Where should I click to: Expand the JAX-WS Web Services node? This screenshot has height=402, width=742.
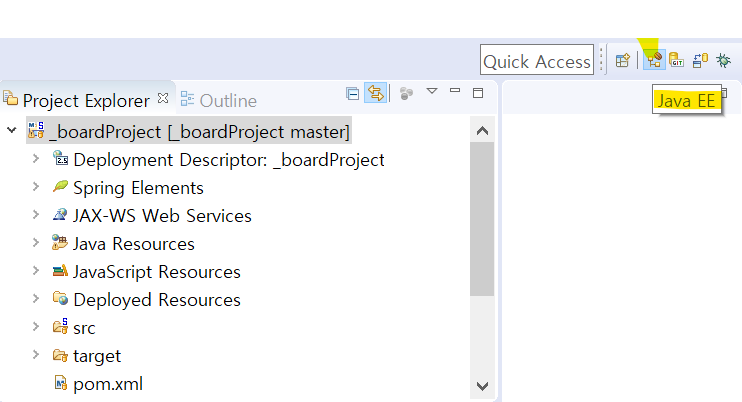[36, 214]
